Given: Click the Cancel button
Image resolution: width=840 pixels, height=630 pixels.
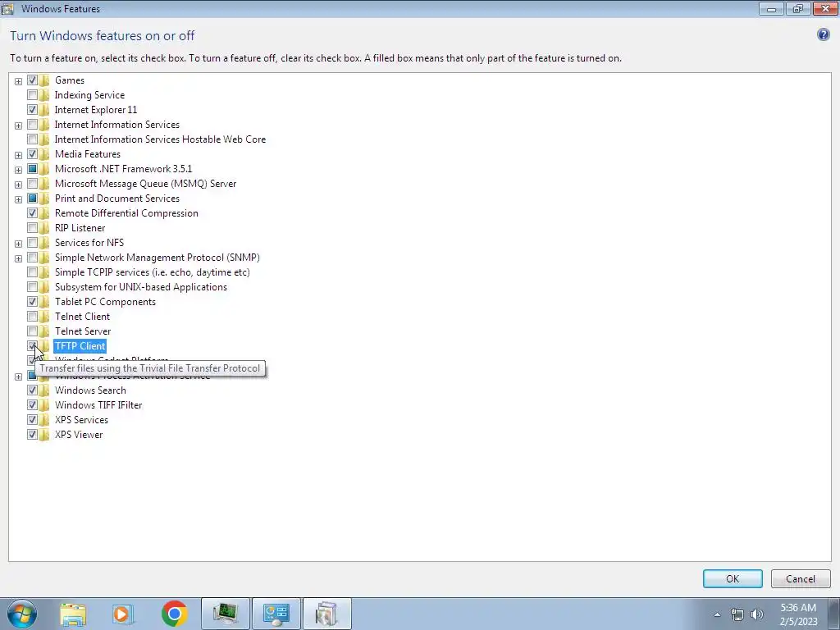Looking at the screenshot, I should coord(801,578).
